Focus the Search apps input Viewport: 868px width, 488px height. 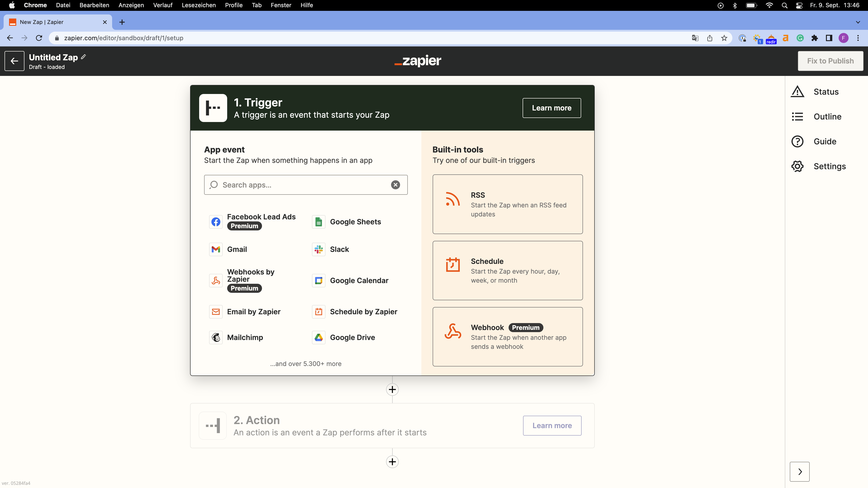[x=303, y=185]
